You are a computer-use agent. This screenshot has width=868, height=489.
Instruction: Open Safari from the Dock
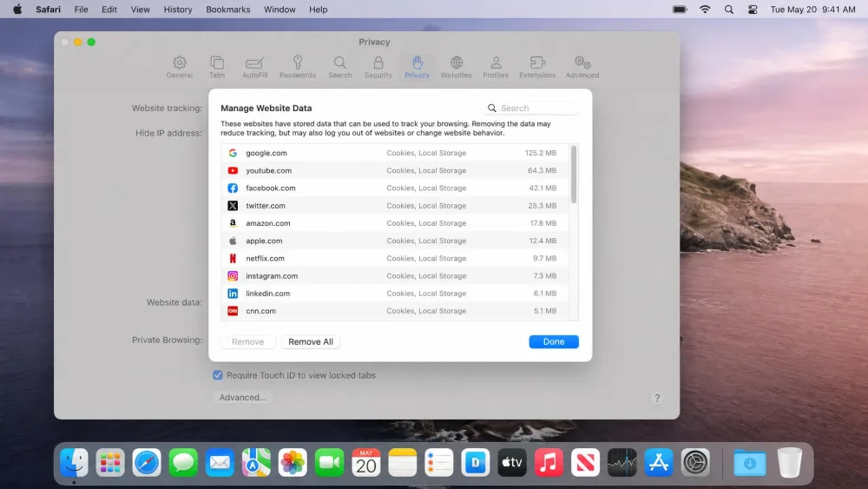click(147, 462)
